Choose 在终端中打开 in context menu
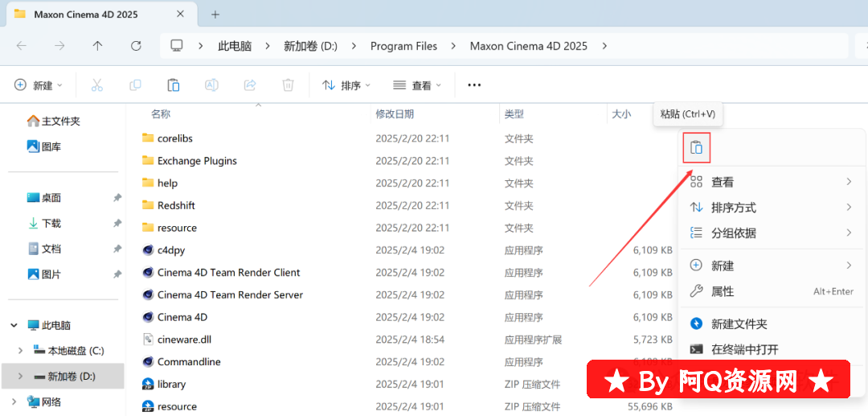This screenshot has height=416, width=868. pyautogui.click(x=771, y=349)
